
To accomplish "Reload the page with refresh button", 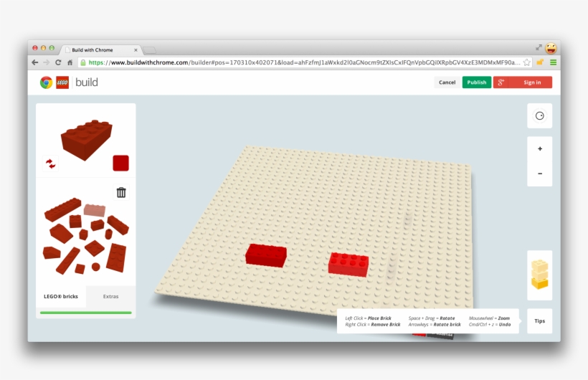I will [58, 62].
